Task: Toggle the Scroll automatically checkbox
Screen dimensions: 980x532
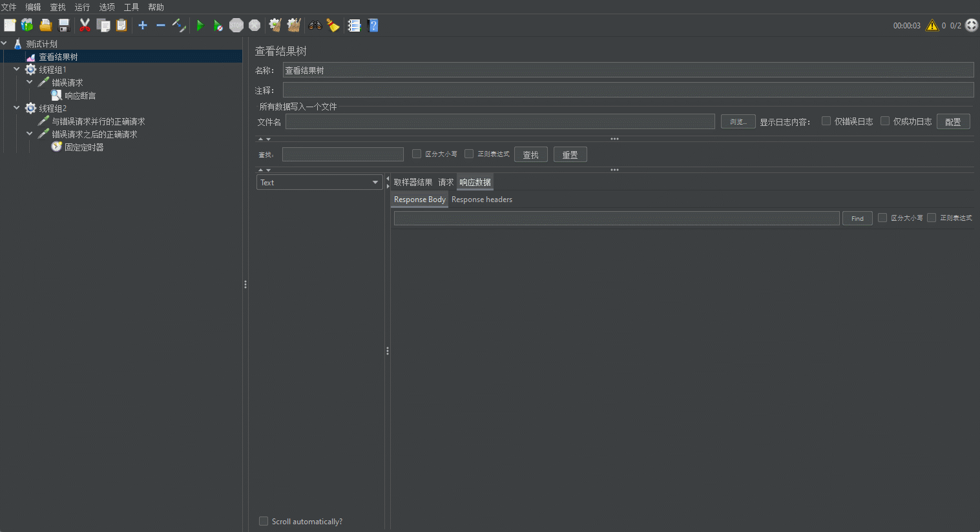Action: coord(264,521)
